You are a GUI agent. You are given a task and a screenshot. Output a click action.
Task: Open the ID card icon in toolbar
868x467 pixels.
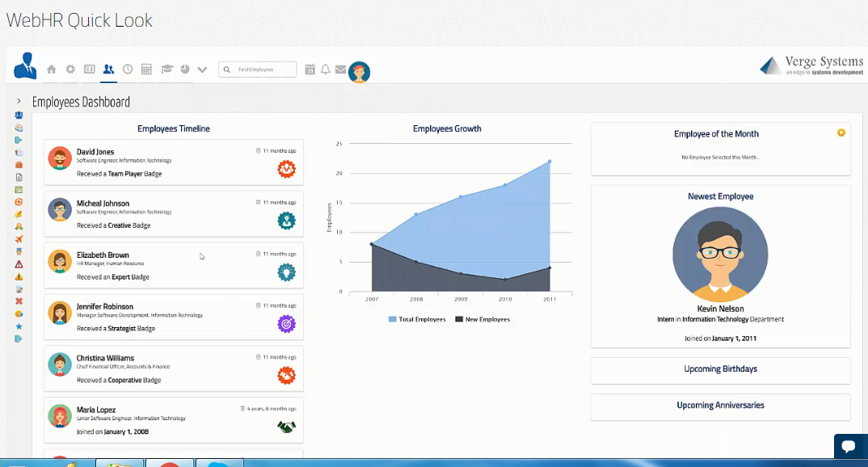[x=89, y=69]
